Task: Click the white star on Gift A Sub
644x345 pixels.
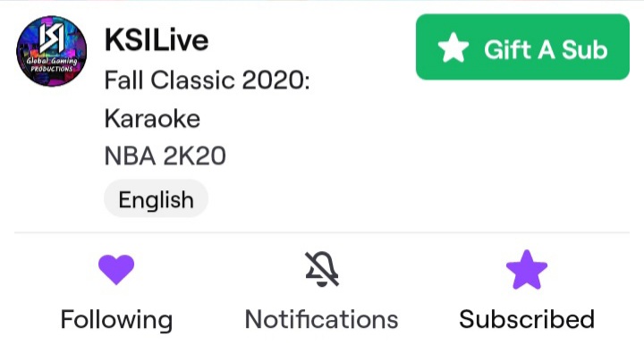Action: click(x=453, y=48)
